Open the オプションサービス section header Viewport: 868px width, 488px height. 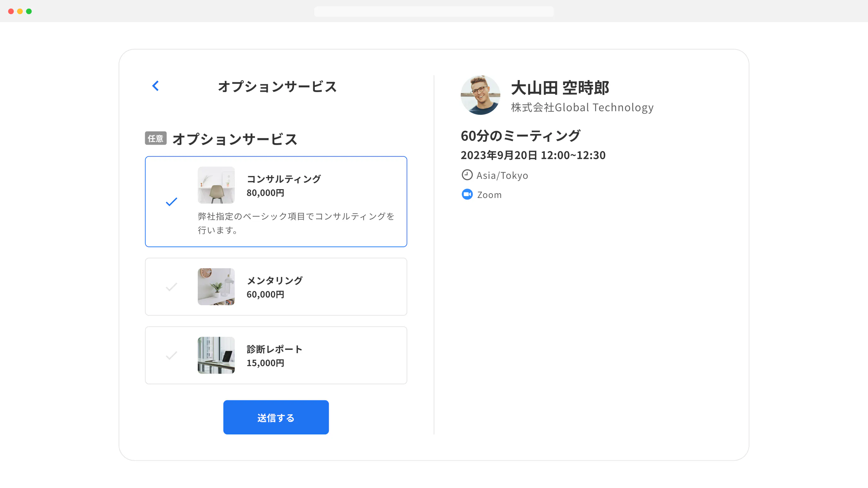[x=235, y=138]
